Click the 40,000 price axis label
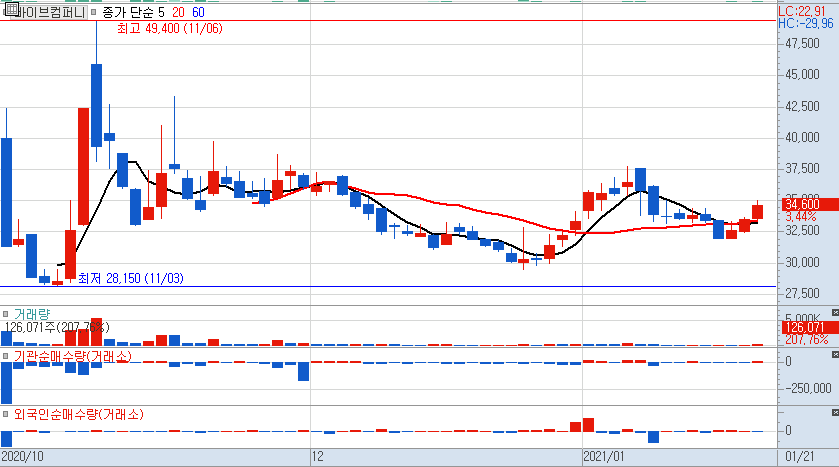 [802, 137]
